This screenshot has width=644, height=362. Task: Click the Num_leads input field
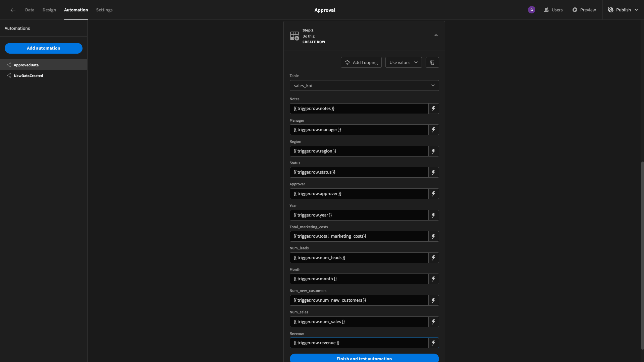[x=359, y=258]
